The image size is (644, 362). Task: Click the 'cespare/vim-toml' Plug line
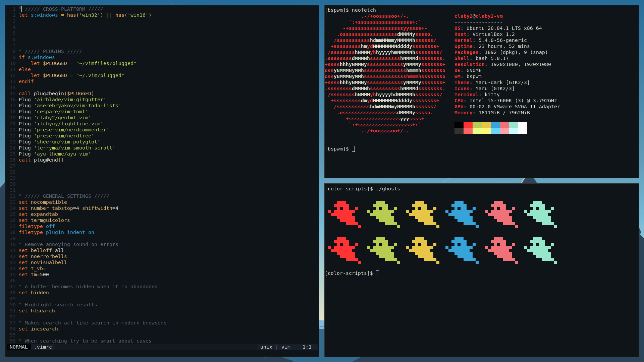53,112
